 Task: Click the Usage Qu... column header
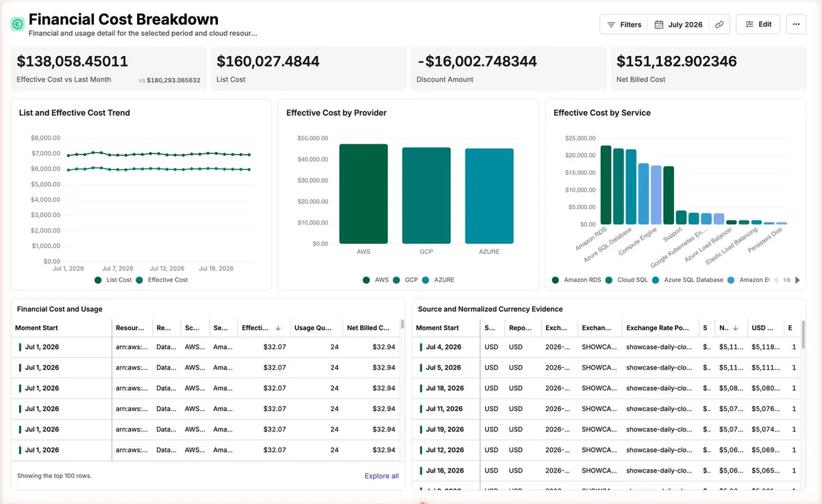(316, 328)
